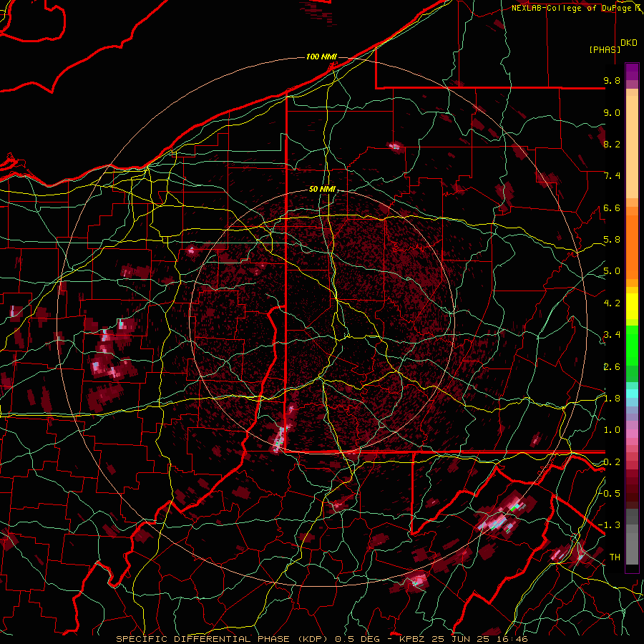Pick the yellow band of the color bar
The height and width of the screenshot is (644, 644).
pyautogui.click(x=632, y=306)
